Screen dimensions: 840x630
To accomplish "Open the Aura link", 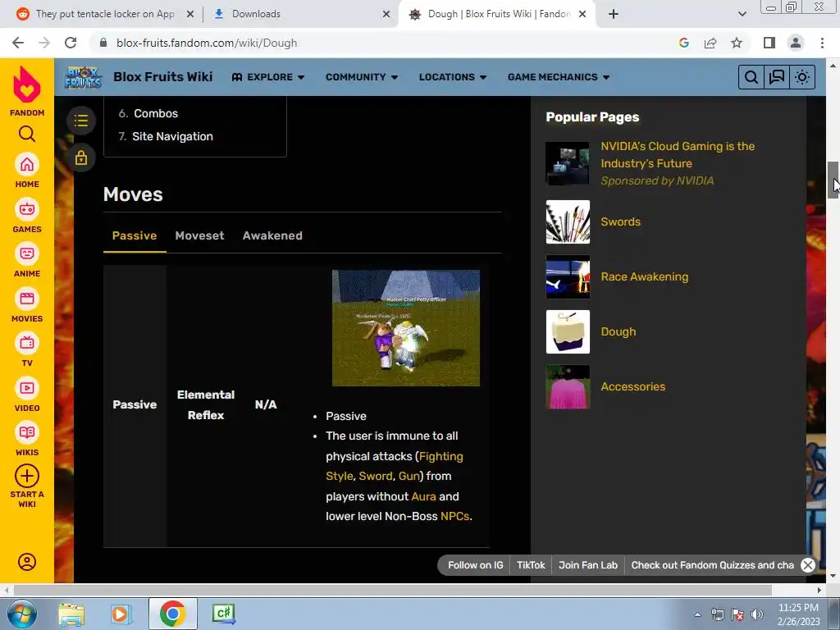I will [x=423, y=496].
